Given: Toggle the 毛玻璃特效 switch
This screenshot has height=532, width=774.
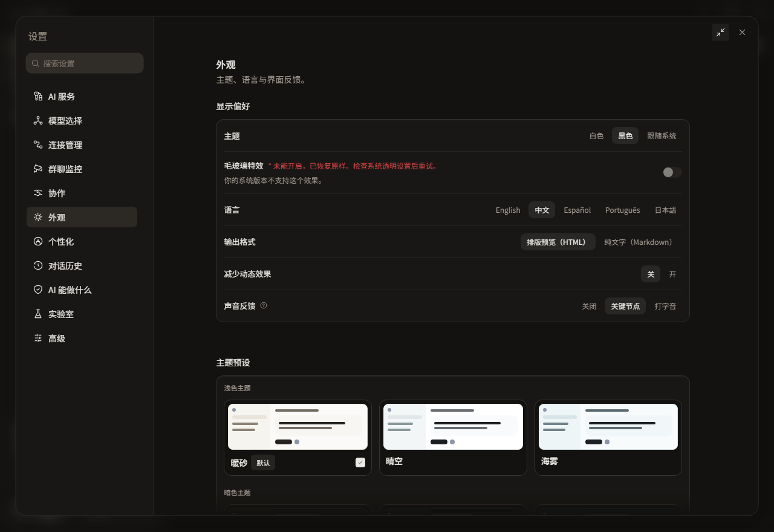Looking at the screenshot, I should (672, 172).
